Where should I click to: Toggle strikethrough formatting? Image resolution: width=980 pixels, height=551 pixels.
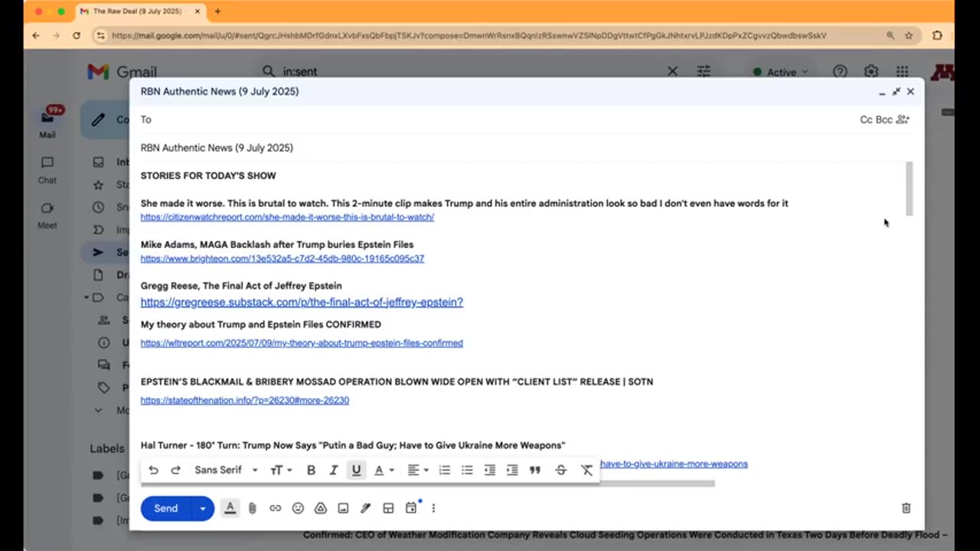[560, 470]
